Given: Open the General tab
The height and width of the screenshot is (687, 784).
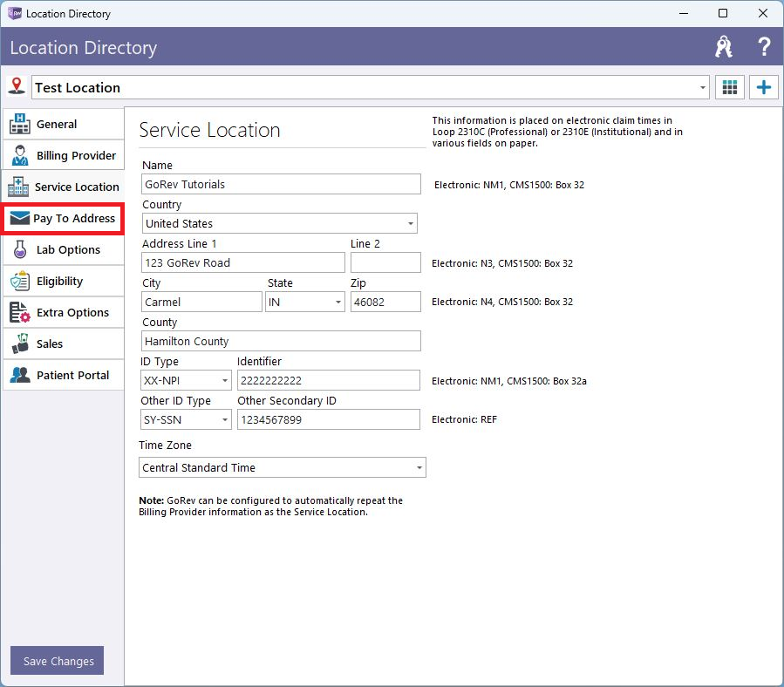Looking at the screenshot, I should [x=64, y=124].
